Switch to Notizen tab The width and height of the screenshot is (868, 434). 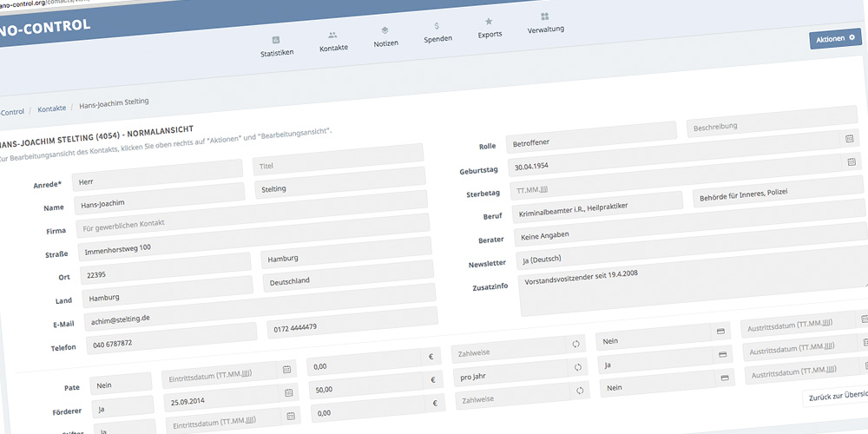tap(386, 37)
